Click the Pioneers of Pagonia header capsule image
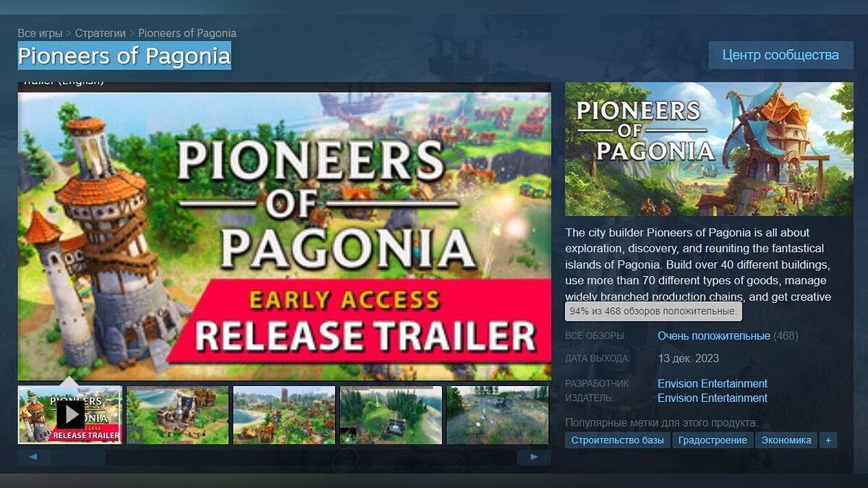Screen dimensions: 868x488 coord(709,149)
